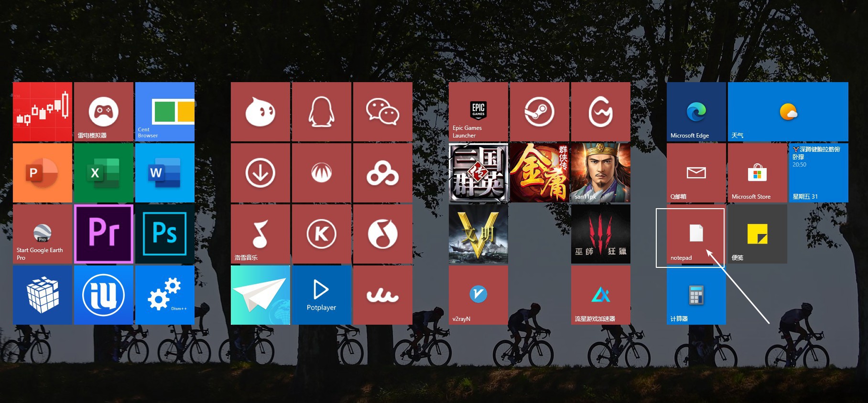Launch Adobe Premiere Pro (Pr) tile
The width and height of the screenshot is (868, 403).
click(x=104, y=234)
